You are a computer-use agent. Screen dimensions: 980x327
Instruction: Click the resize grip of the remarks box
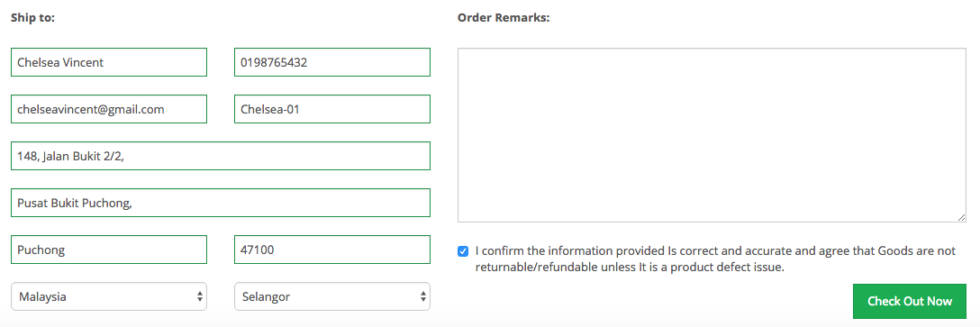click(962, 218)
